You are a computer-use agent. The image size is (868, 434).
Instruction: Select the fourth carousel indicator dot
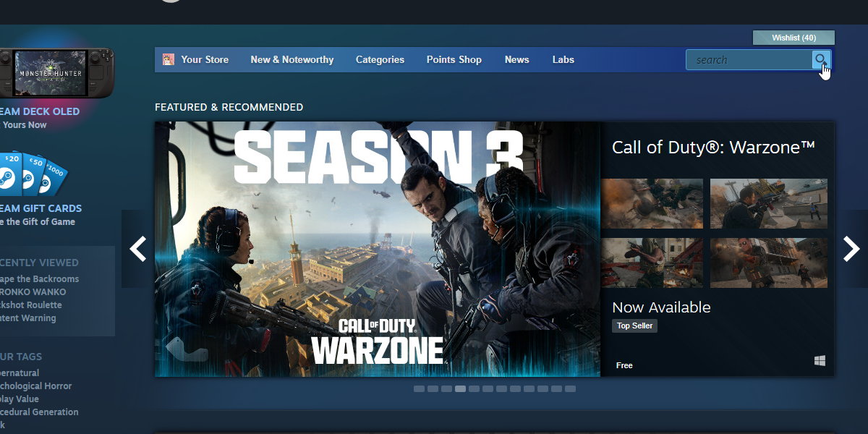(x=460, y=388)
